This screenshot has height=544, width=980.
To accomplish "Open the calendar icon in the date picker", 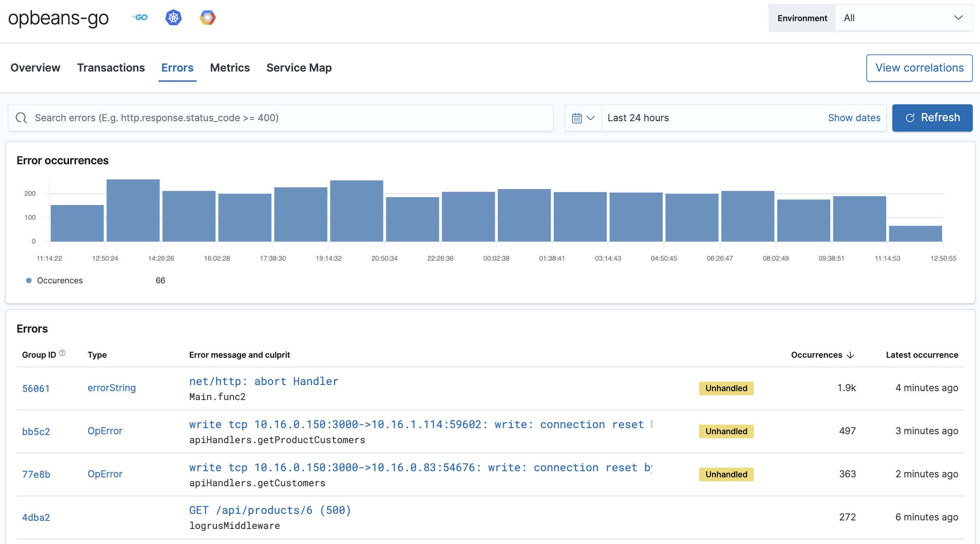I will pos(578,118).
